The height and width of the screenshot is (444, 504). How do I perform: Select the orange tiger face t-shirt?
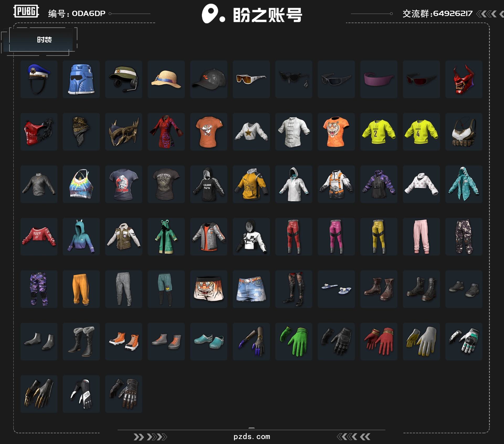click(x=336, y=132)
